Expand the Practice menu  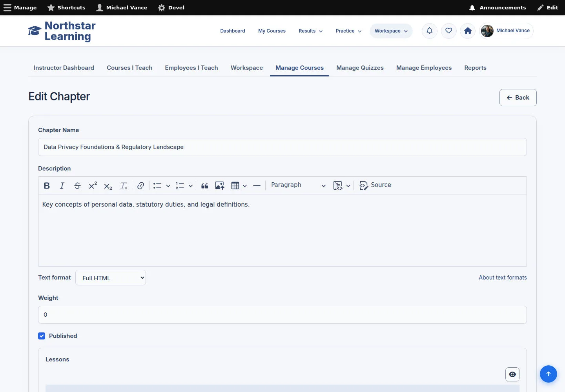coord(348,31)
